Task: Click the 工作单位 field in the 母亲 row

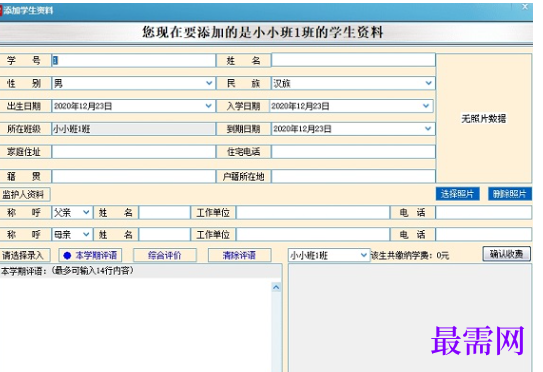Action: pos(313,234)
